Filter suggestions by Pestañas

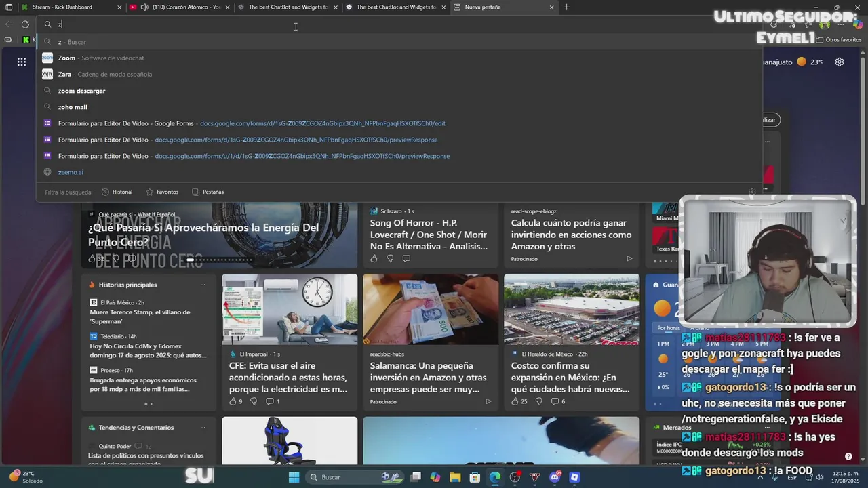click(x=208, y=192)
